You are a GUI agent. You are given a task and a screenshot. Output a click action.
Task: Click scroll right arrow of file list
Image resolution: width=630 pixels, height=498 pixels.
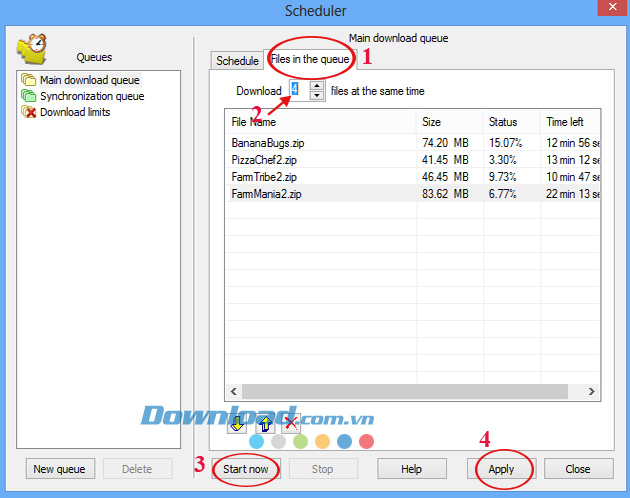tap(591, 391)
